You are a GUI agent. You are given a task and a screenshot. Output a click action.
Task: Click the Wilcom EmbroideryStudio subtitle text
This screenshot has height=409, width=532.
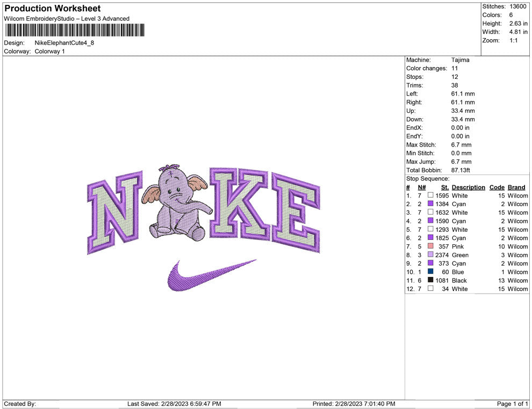[x=67, y=19]
